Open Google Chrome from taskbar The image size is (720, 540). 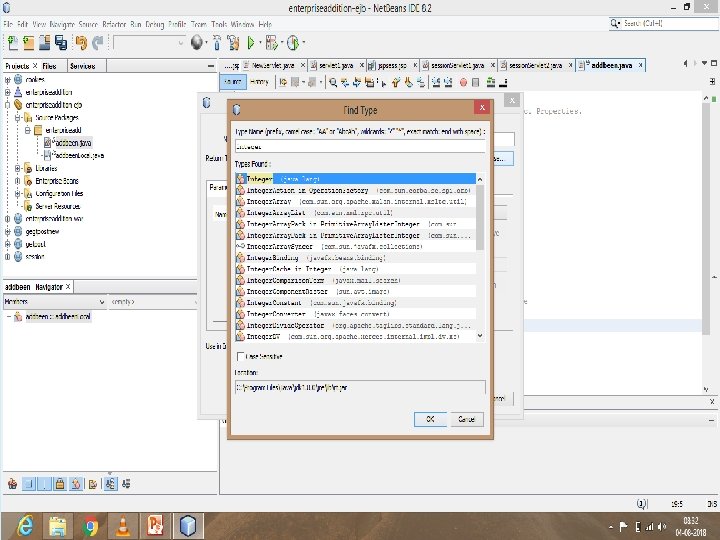[x=90, y=525]
